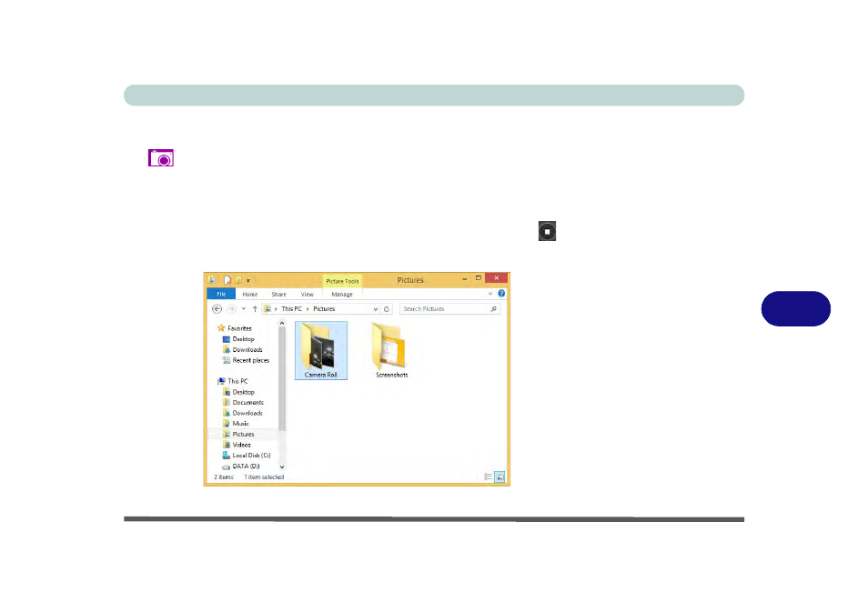Click the purple camera icon
The image size is (868, 612).
tap(161, 158)
